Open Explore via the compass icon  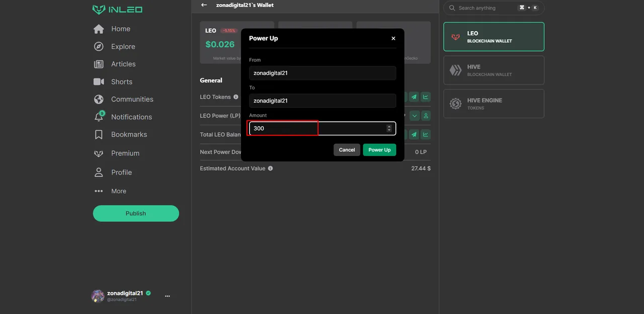[99, 47]
